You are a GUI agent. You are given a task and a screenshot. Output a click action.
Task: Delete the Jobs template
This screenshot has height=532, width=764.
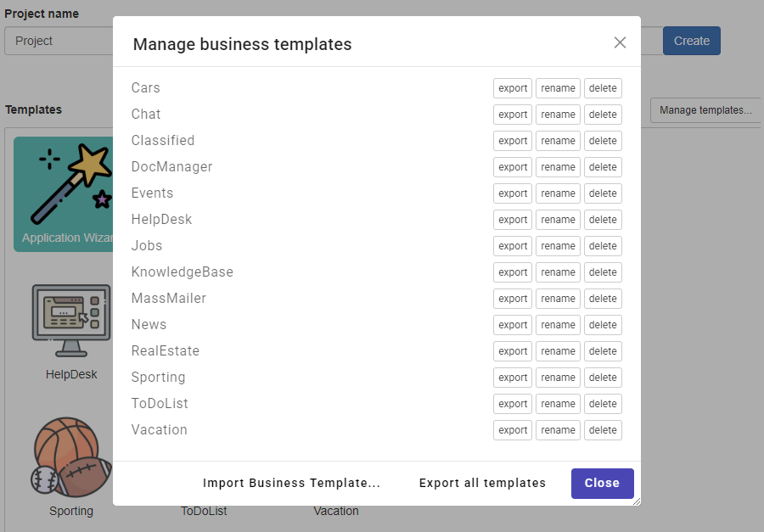click(603, 246)
